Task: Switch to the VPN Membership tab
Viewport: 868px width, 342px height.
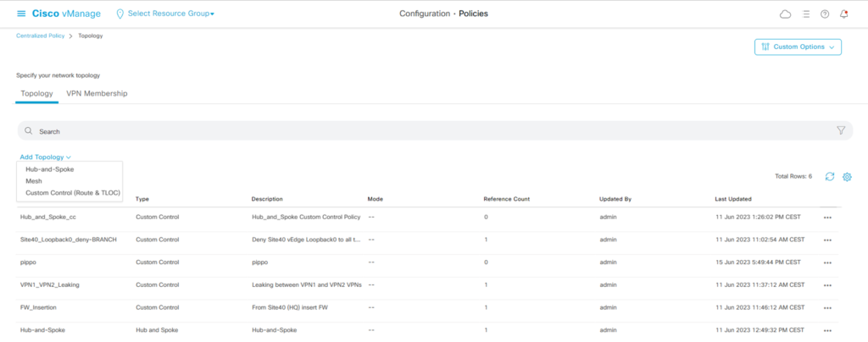Action: click(97, 93)
